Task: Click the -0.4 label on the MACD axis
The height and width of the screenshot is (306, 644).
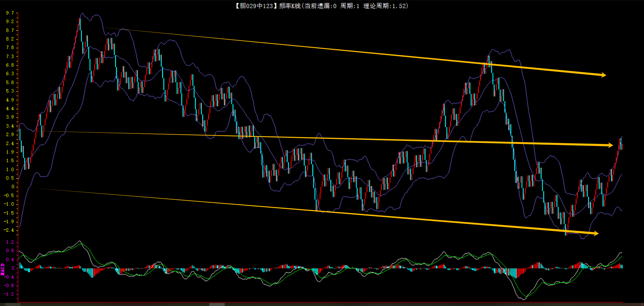Action: tap(9, 277)
